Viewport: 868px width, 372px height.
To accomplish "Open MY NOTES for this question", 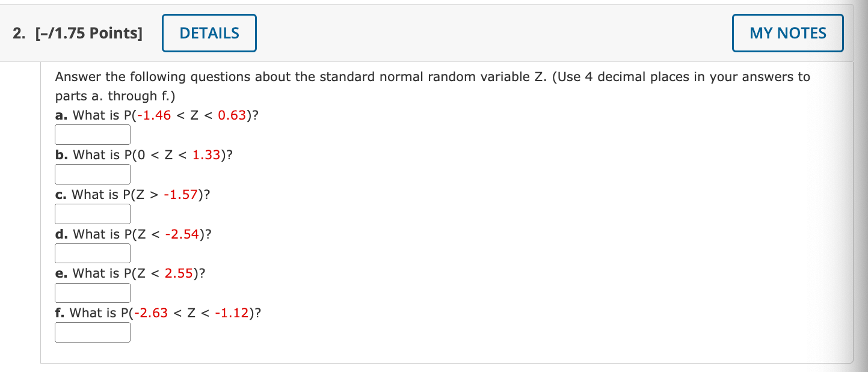I will tap(787, 33).
